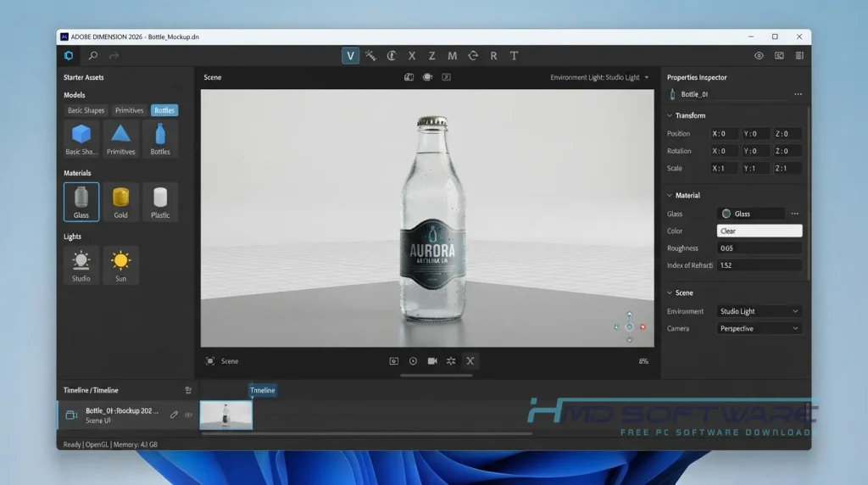The height and width of the screenshot is (485, 868).
Task: Click the snapshot icon below viewport
Action: (393, 361)
